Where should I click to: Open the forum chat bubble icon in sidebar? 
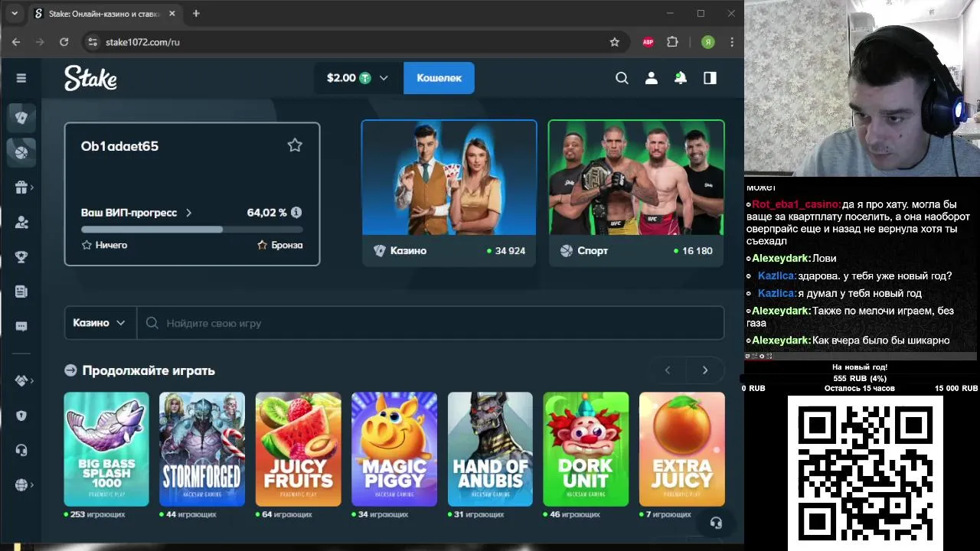point(21,327)
